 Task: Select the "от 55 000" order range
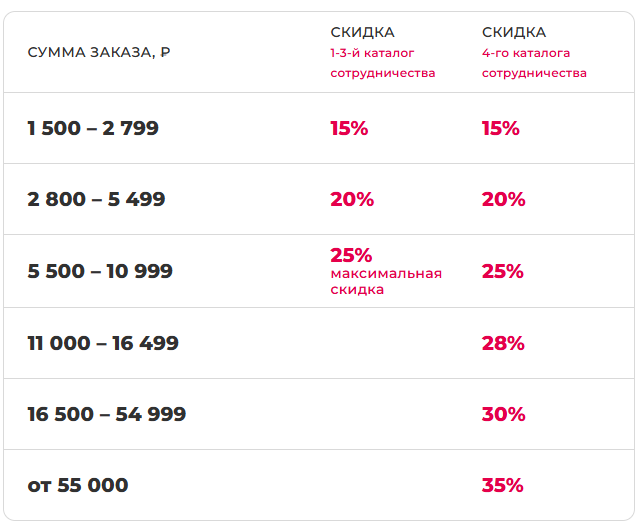point(78,485)
